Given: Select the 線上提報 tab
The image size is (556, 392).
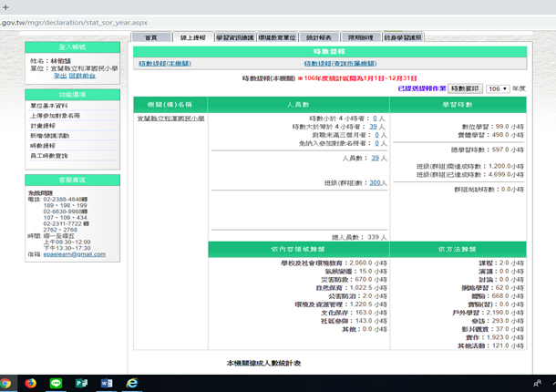Looking at the screenshot, I should pos(193,37).
